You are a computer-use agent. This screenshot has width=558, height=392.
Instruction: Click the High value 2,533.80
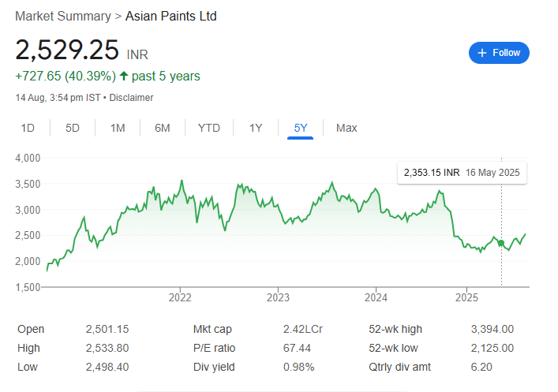(107, 348)
